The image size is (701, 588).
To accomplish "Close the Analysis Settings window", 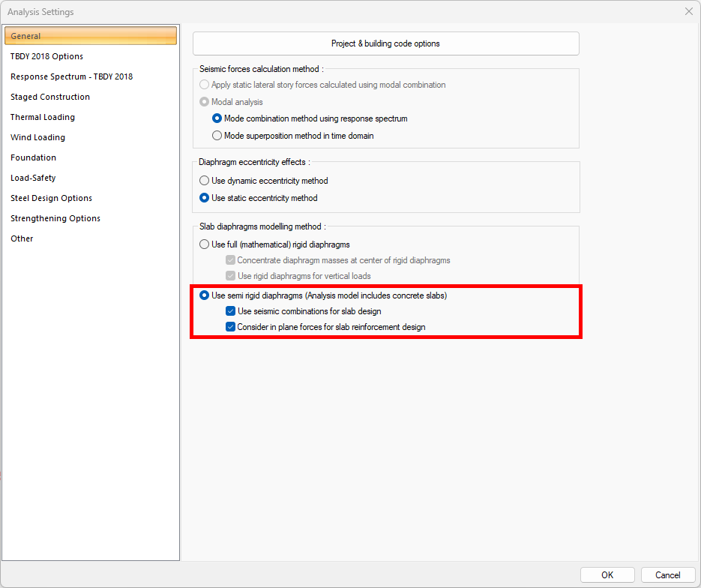I will point(688,12).
